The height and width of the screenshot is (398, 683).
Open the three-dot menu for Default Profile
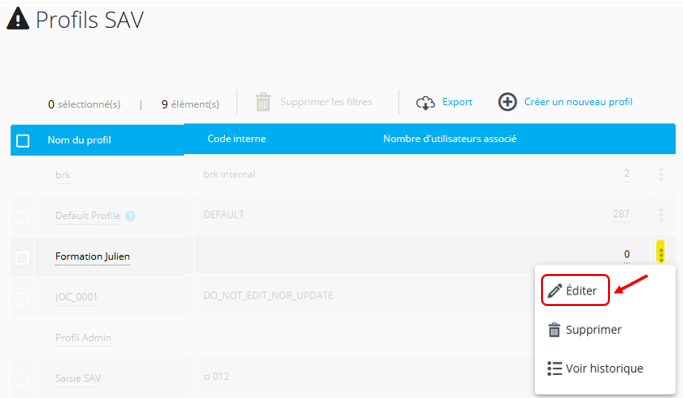(661, 214)
